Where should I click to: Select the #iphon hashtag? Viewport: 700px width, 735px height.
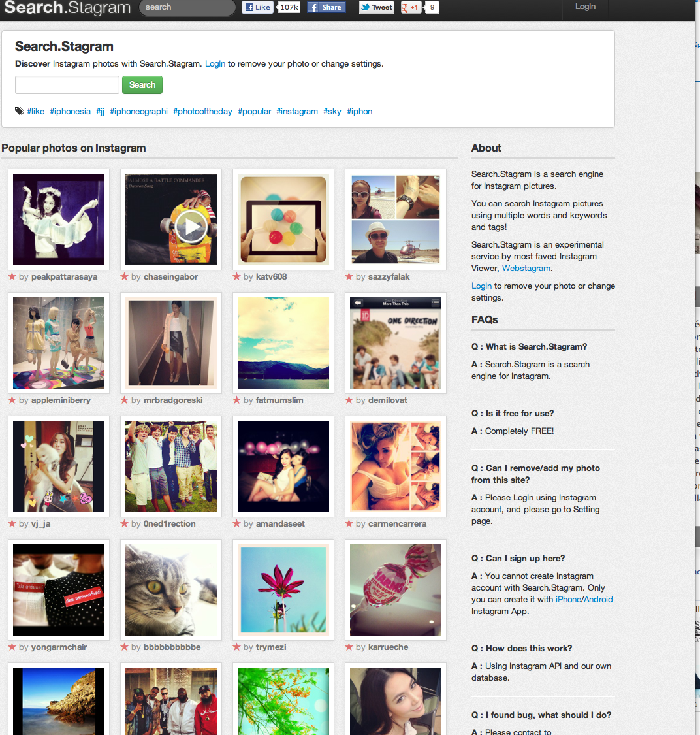359,112
